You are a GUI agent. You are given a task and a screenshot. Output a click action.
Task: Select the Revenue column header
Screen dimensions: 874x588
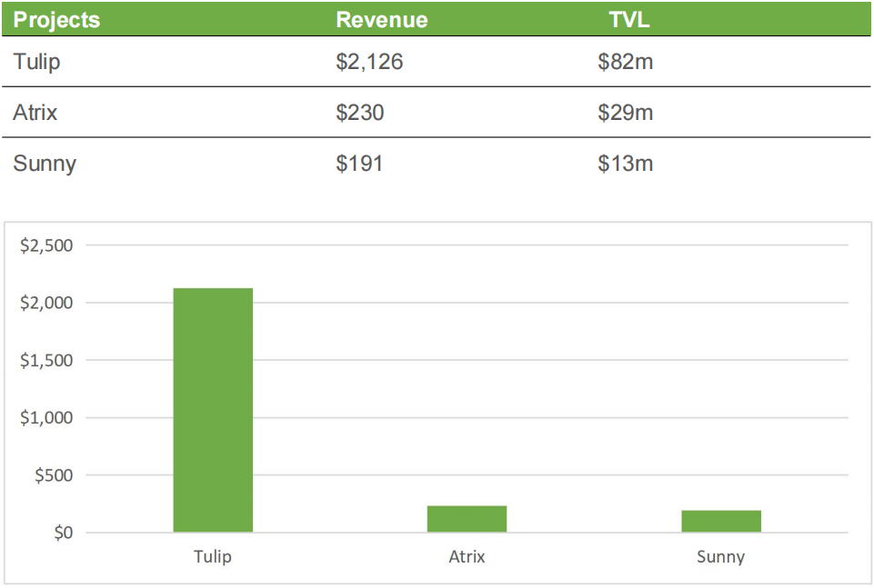click(381, 20)
